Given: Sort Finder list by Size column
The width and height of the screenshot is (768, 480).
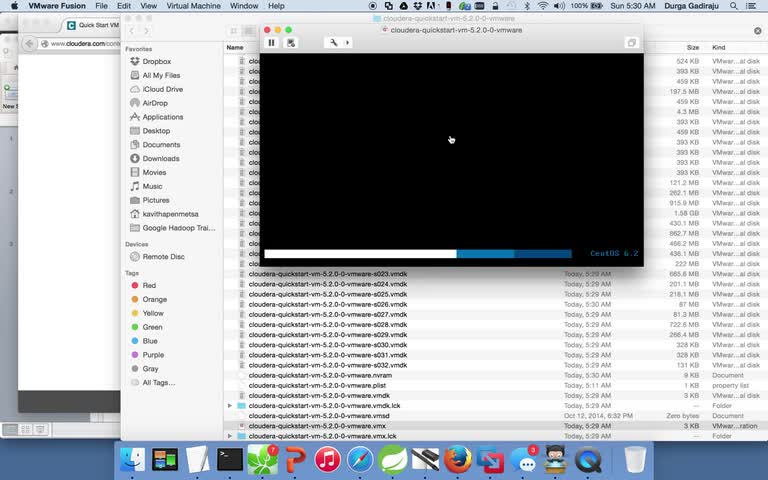Looking at the screenshot, I should pyautogui.click(x=693, y=48).
